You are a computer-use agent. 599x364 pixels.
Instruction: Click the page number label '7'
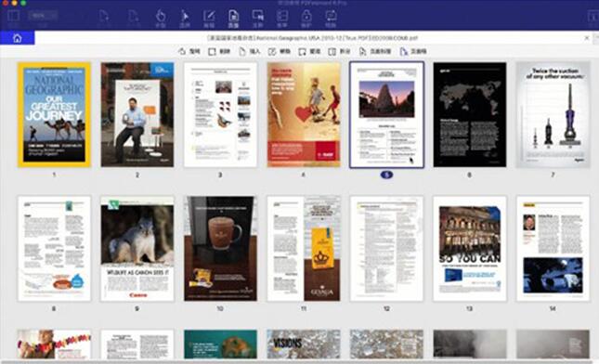click(x=553, y=175)
